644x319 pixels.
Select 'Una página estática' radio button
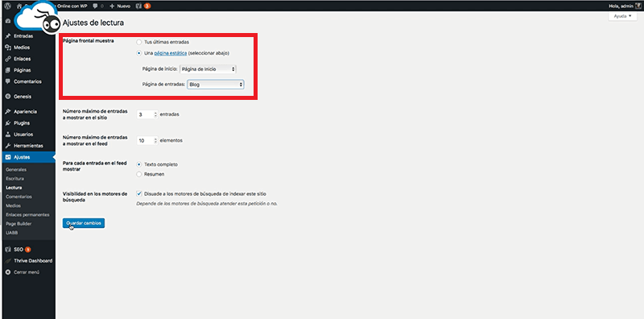[139, 53]
